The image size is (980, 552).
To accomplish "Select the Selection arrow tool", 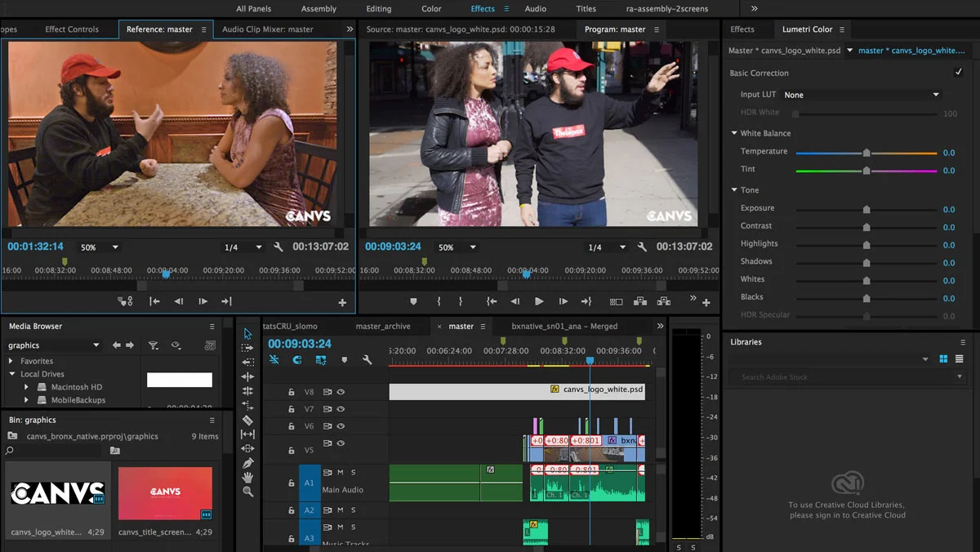I will click(x=248, y=334).
